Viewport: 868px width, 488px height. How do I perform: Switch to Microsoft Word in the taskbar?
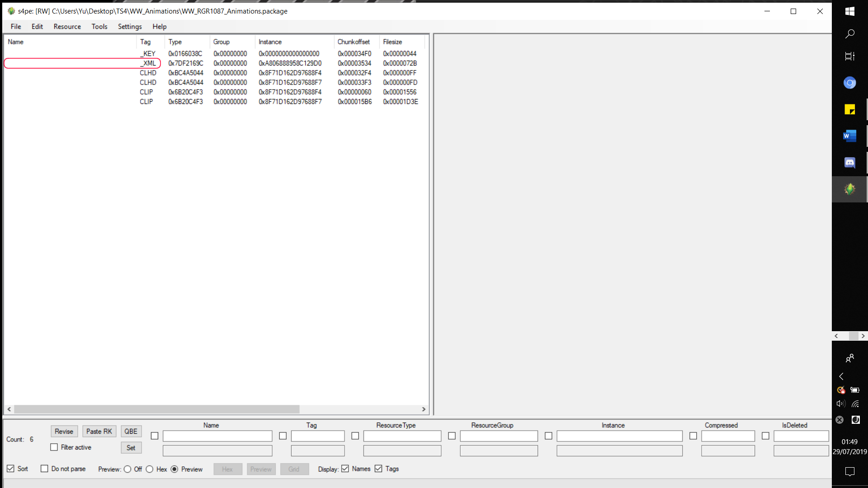(x=849, y=136)
